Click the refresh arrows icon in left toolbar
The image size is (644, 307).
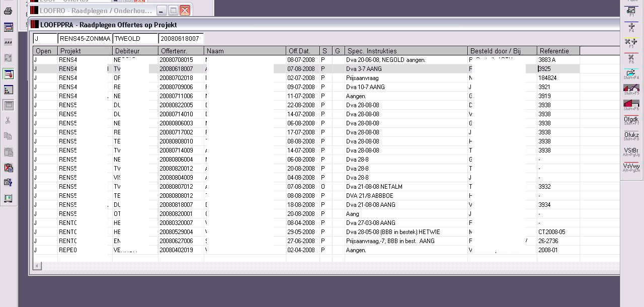click(x=8, y=58)
